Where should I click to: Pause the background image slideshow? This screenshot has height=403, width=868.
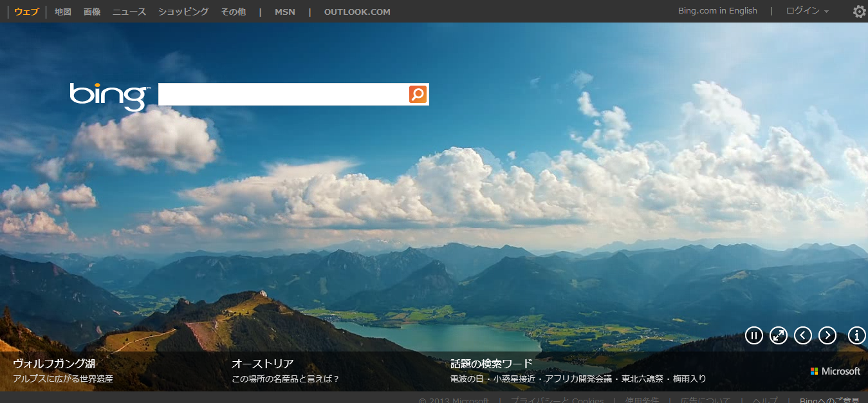point(753,335)
